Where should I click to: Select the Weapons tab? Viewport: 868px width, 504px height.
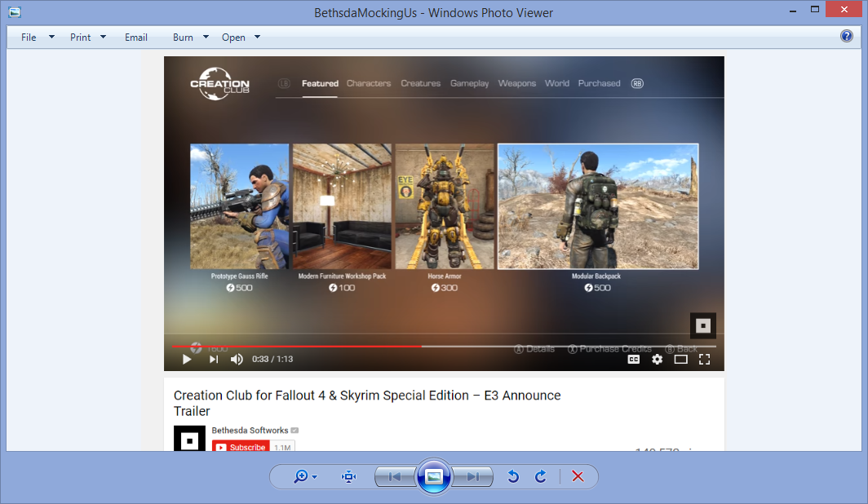[x=517, y=83]
